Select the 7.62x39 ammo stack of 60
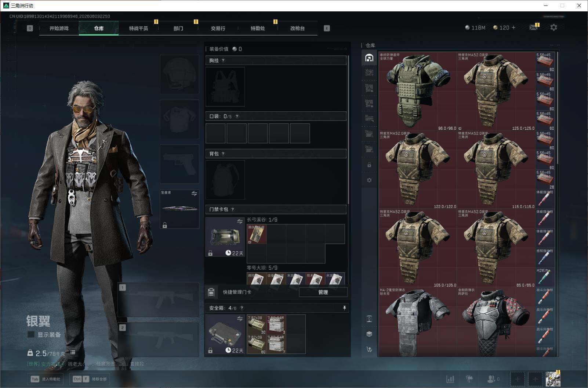The height and width of the screenshot is (388, 588). coord(257,344)
